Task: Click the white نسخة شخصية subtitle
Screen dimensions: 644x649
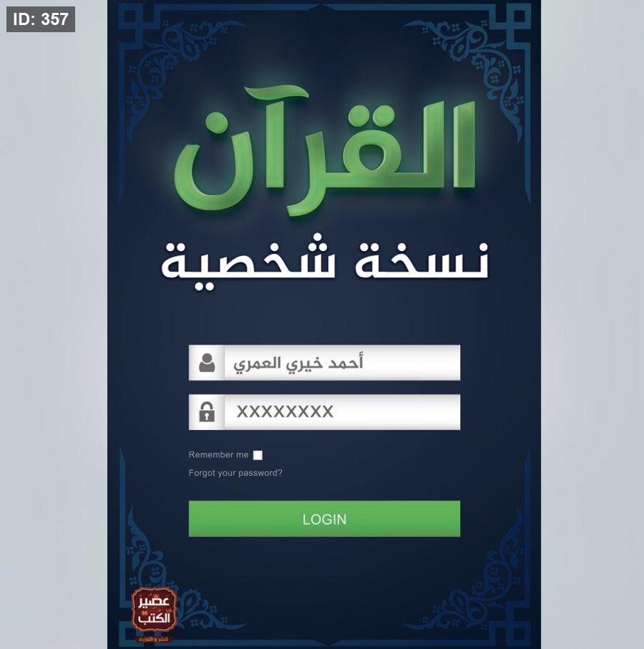Action: click(x=325, y=262)
